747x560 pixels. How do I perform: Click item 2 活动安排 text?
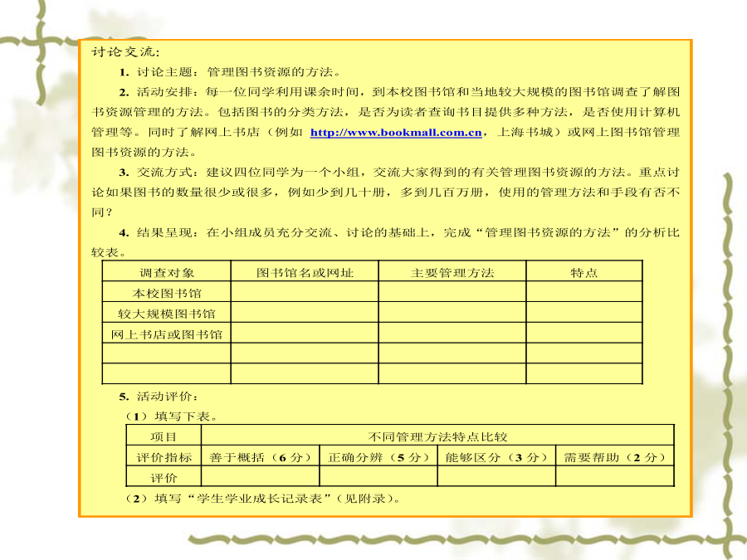point(385,122)
